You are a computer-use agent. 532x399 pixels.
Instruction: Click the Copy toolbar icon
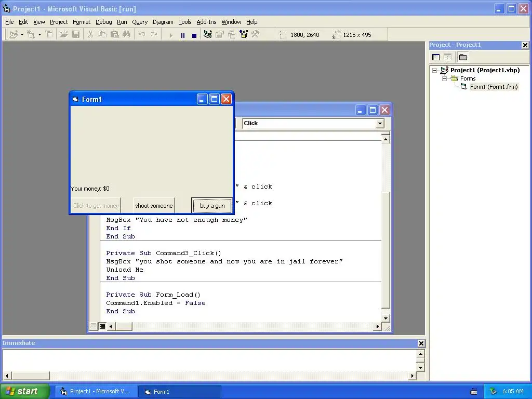[102, 34]
